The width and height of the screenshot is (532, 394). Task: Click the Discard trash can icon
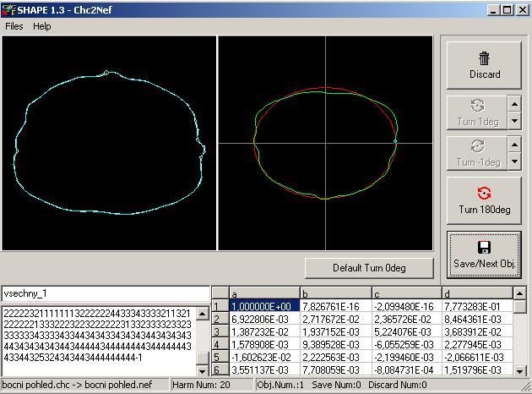484,58
